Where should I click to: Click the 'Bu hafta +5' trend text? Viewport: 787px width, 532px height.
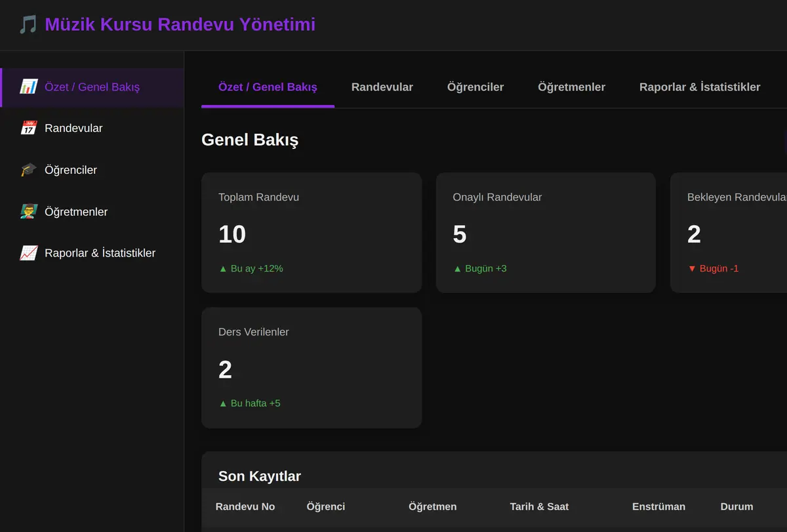[x=249, y=403]
